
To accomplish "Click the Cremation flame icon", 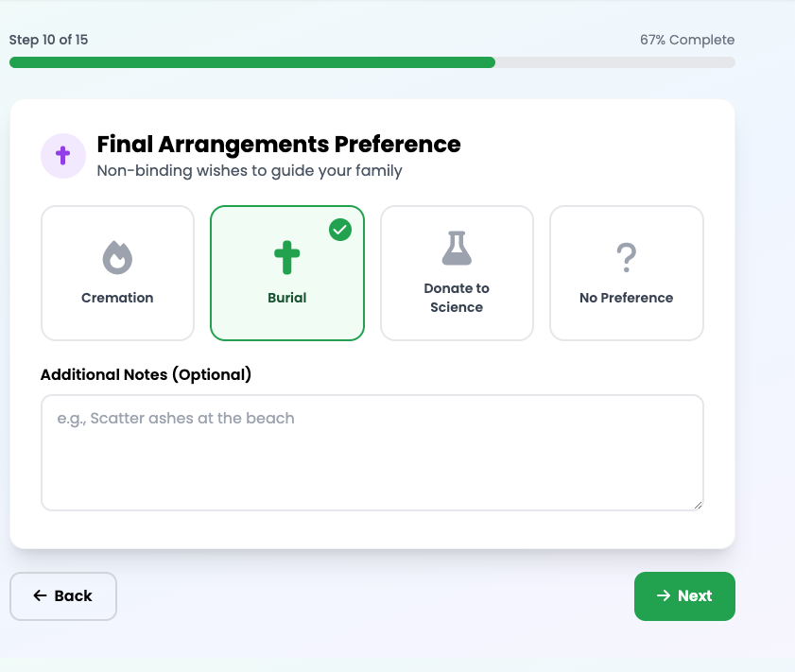I will [x=117, y=257].
